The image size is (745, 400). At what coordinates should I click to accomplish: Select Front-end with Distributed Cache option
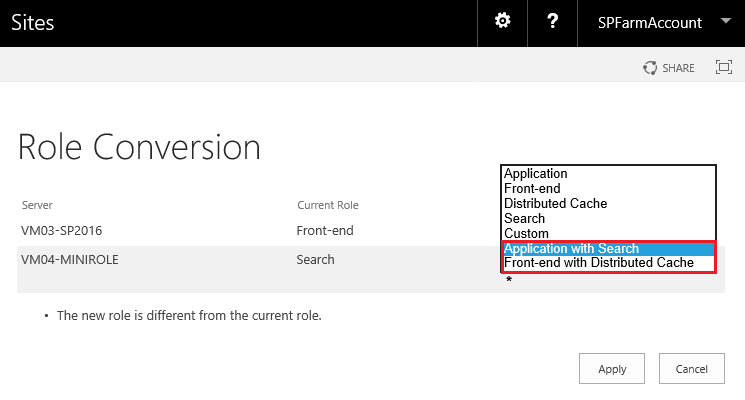(598, 263)
